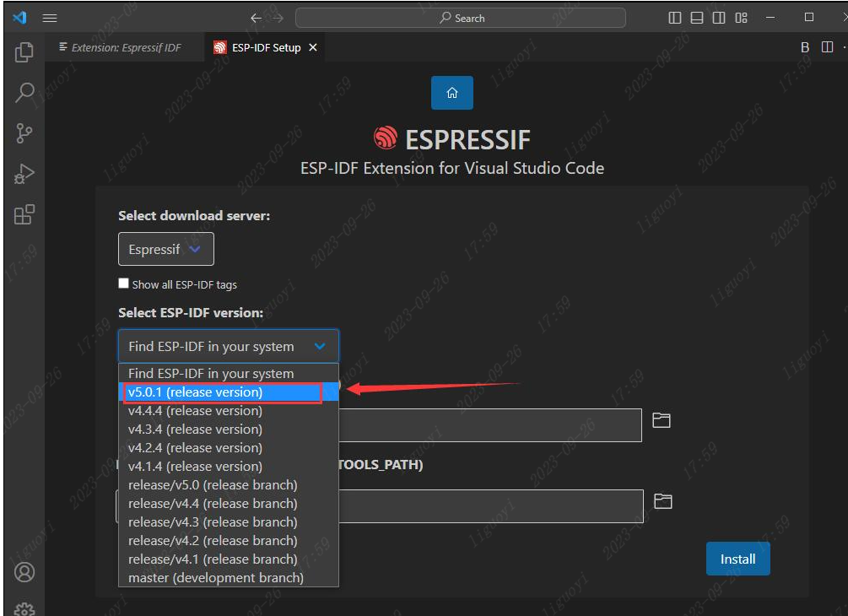Open Customize Layout icon
The image size is (848, 616).
[742, 18]
